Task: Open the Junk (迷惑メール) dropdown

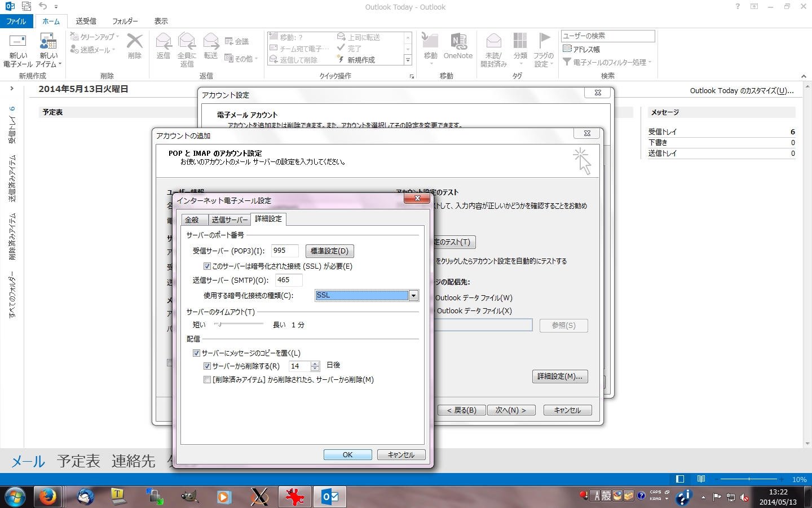Action: point(93,50)
